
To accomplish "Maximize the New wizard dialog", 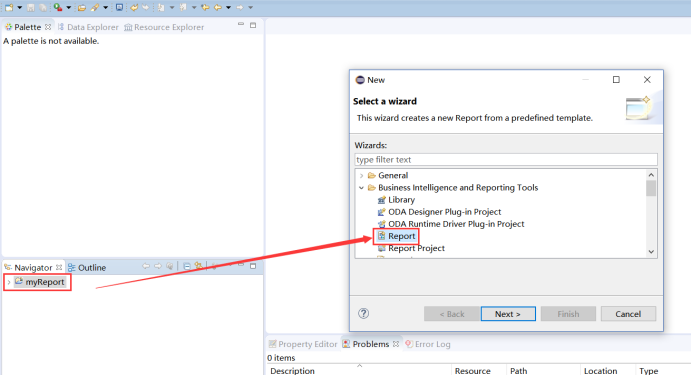I will tap(616, 79).
